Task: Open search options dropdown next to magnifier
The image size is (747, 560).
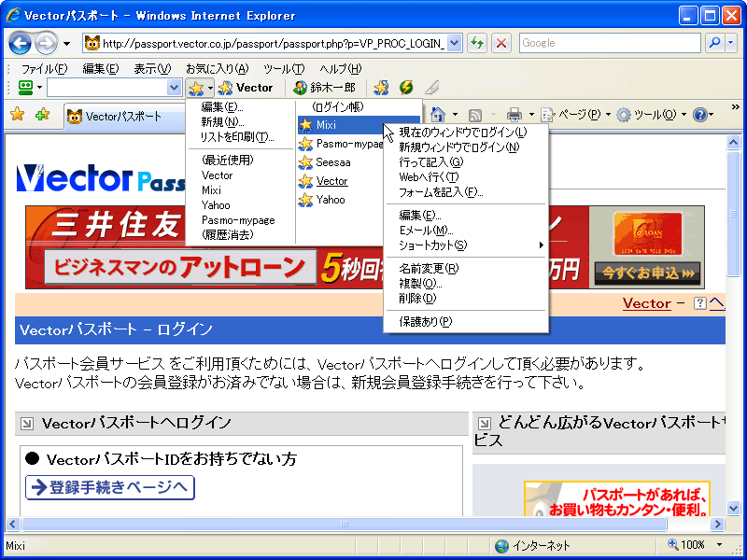Action: pos(731,43)
